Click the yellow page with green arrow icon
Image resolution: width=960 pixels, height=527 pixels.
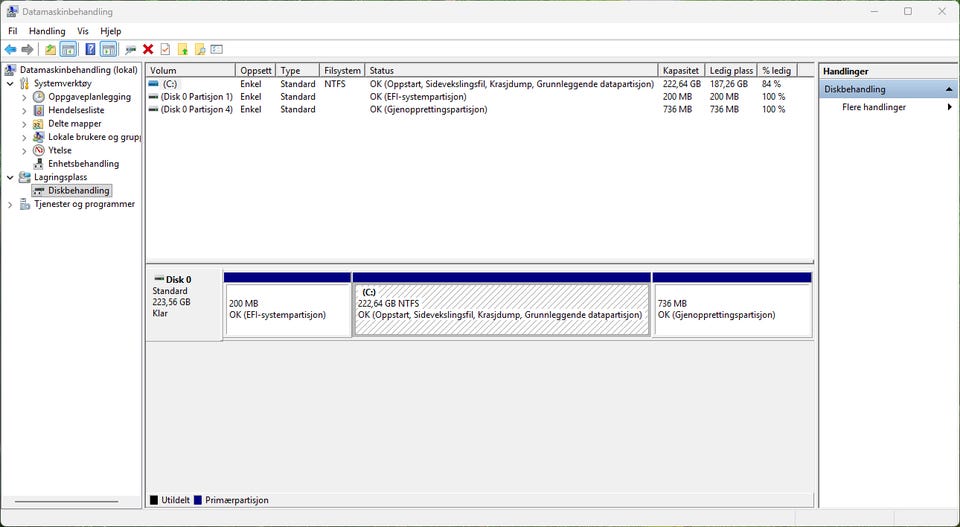coord(182,50)
